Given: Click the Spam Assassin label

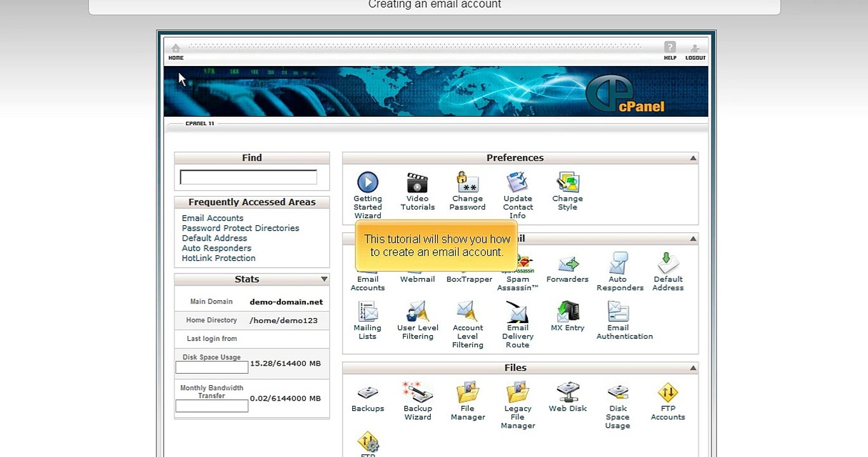Looking at the screenshot, I should click(x=518, y=283).
